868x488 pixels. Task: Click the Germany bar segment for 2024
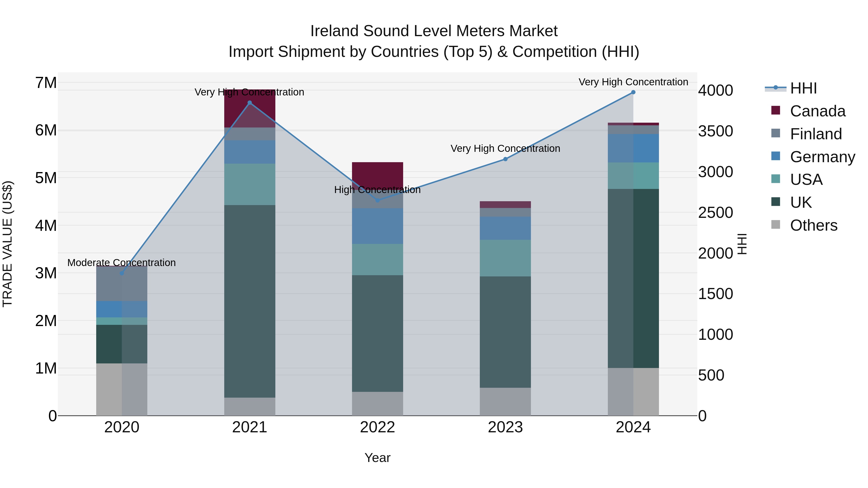[633, 148]
